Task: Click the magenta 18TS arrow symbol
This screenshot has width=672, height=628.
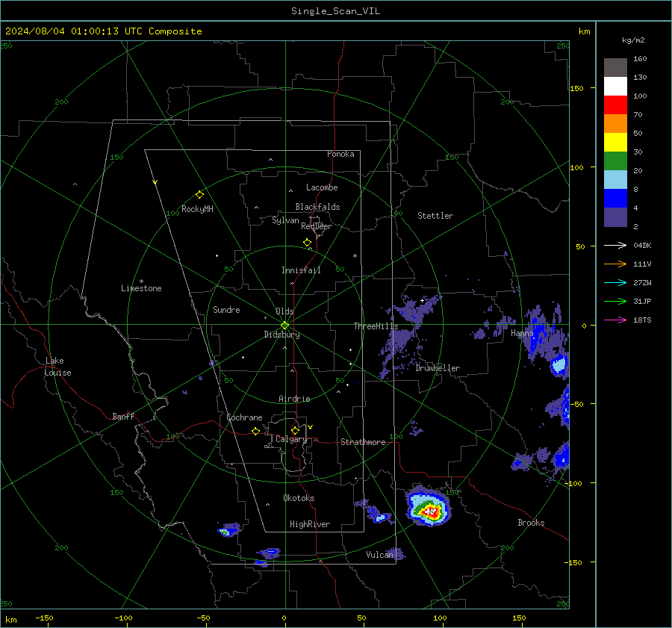Action: point(615,320)
